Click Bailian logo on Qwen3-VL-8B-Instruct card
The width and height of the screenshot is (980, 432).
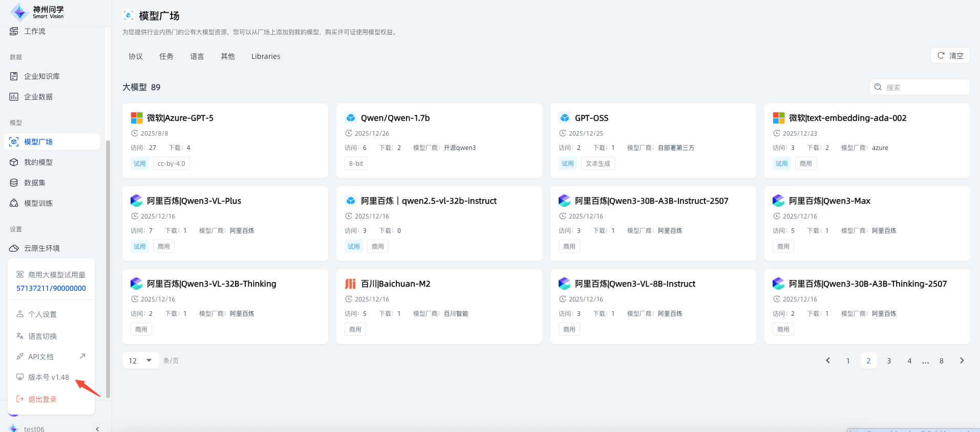565,284
